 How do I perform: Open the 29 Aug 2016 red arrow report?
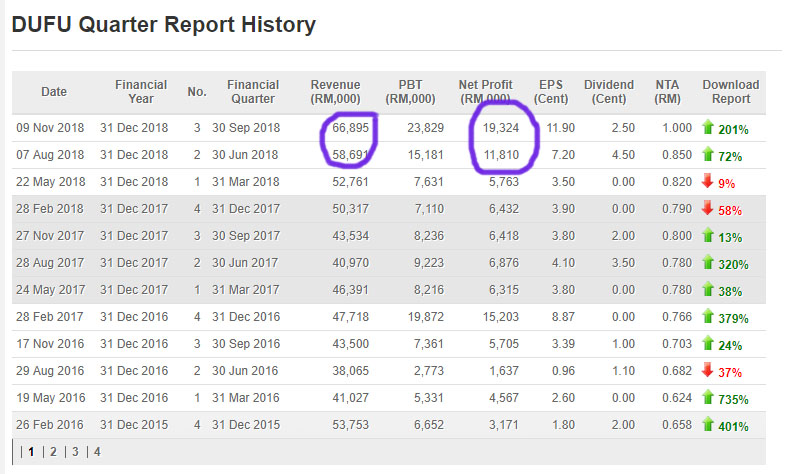tap(707, 370)
